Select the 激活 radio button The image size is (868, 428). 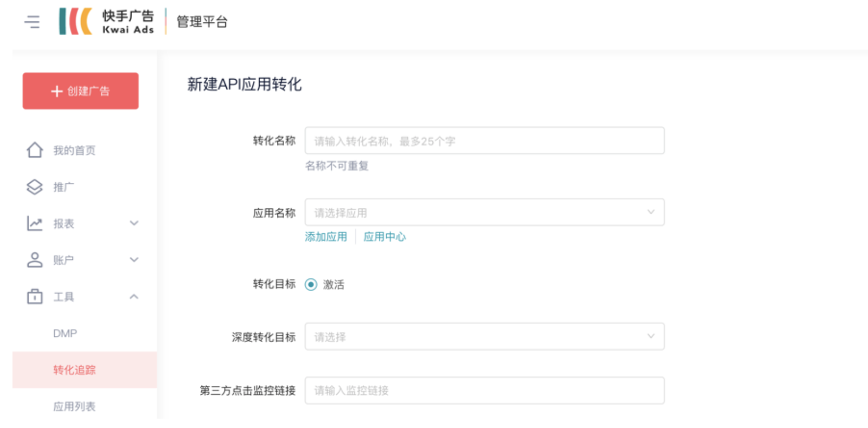click(x=311, y=284)
